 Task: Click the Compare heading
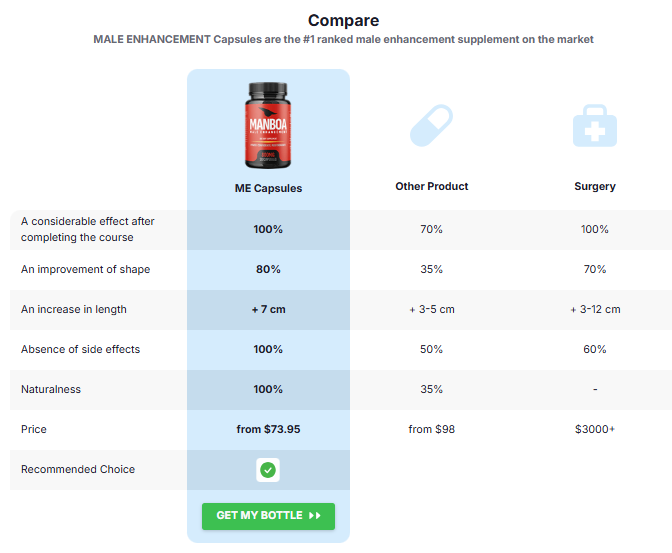[x=343, y=20]
